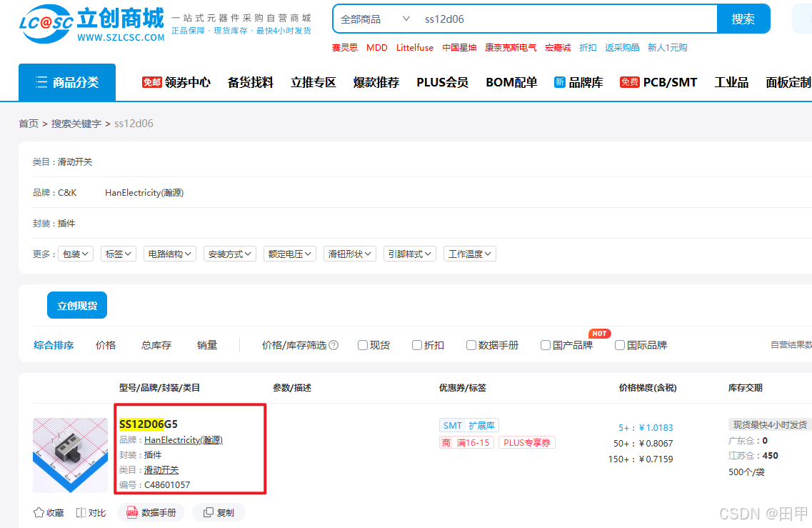Viewport: 812px width, 528px height.
Task: Check the 国产品牌 checkbox
Action: pos(546,345)
